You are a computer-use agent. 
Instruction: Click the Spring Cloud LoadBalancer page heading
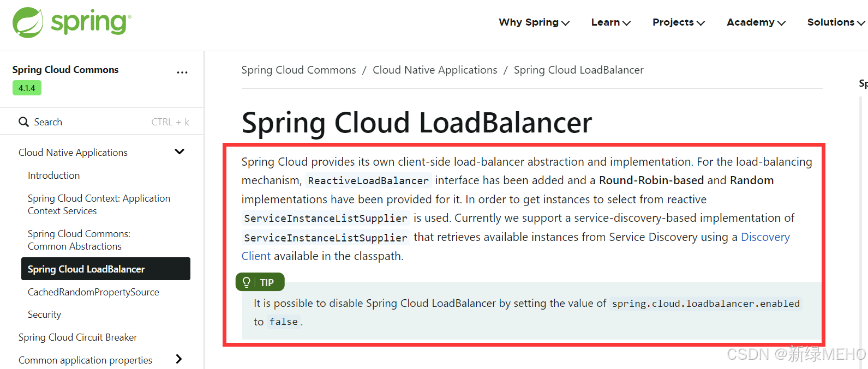(417, 123)
